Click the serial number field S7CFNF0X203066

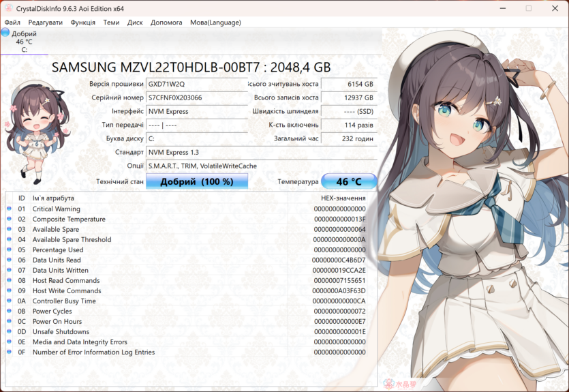tap(197, 97)
